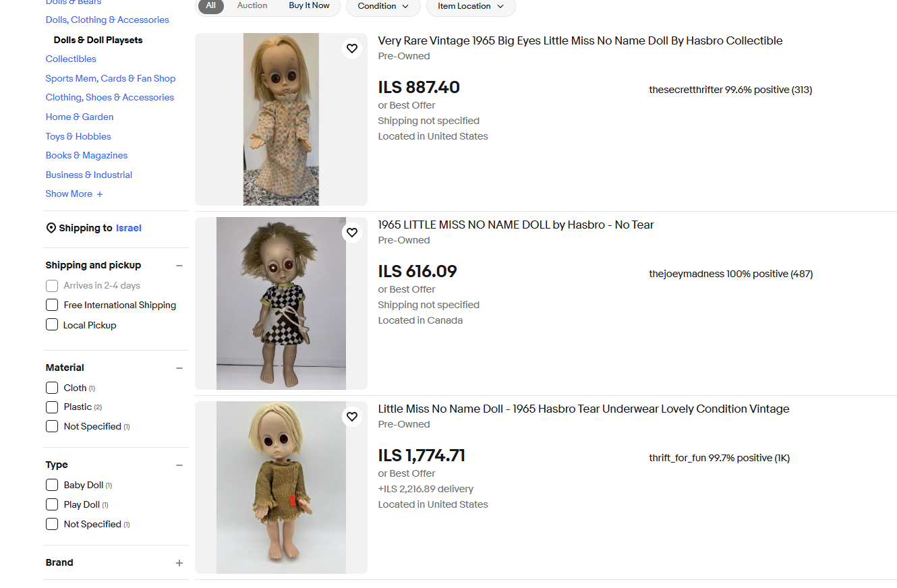Watch the Tear Underwear doll listing heart
897x588 pixels.
click(352, 417)
